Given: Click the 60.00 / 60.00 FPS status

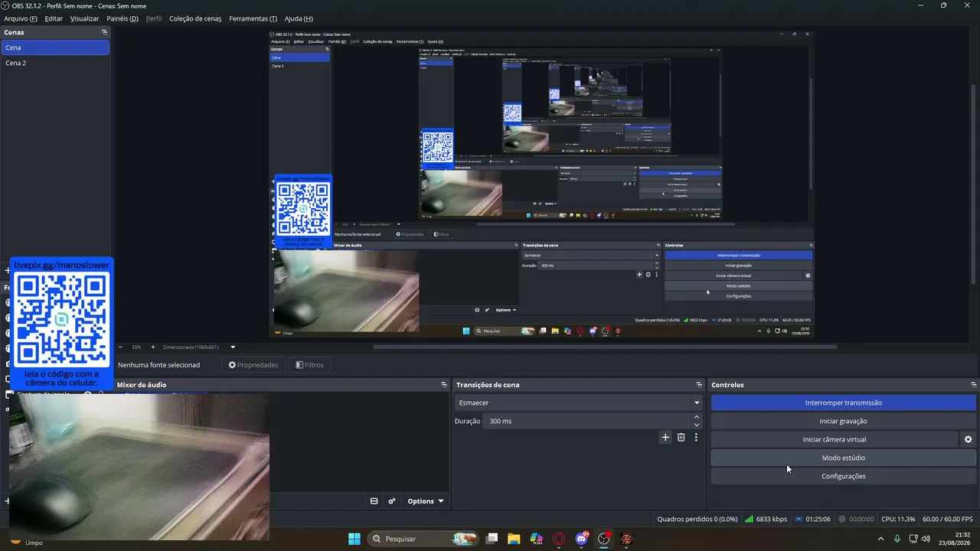Looking at the screenshot, I should tap(948, 519).
